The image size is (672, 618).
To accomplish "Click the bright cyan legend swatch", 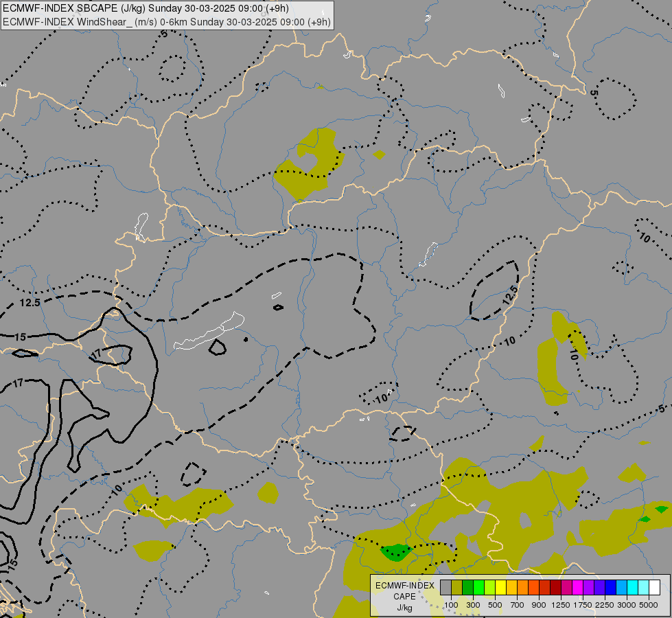I will tap(633, 588).
